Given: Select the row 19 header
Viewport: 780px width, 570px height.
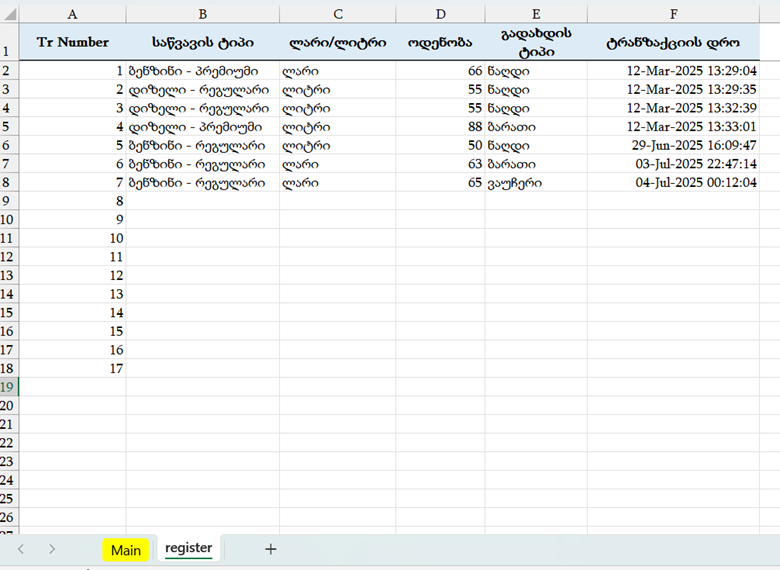Looking at the screenshot, I should [x=9, y=387].
